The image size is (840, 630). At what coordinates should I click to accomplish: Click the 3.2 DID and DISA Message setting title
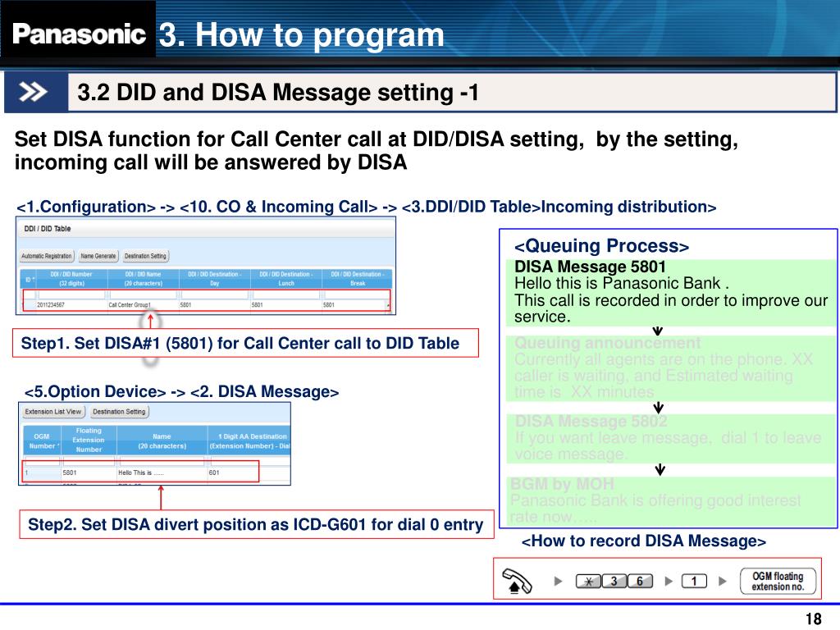[x=277, y=92]
